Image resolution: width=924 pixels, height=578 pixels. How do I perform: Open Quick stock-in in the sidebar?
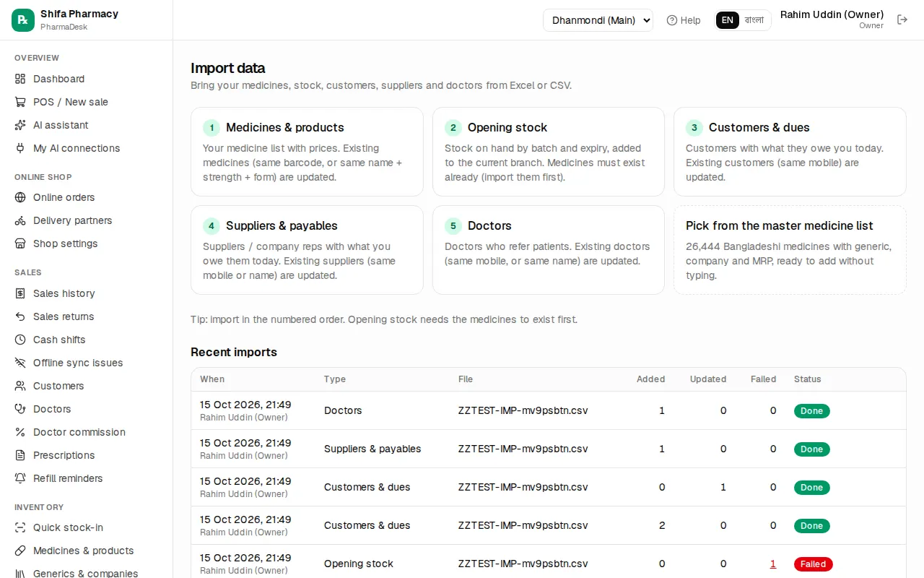(x=87, y=527)
